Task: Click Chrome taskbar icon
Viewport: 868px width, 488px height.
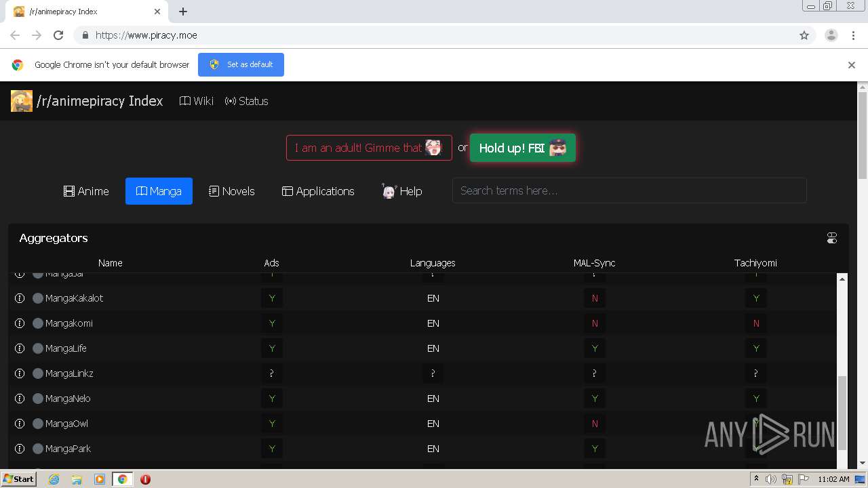Action: [123, 479]
